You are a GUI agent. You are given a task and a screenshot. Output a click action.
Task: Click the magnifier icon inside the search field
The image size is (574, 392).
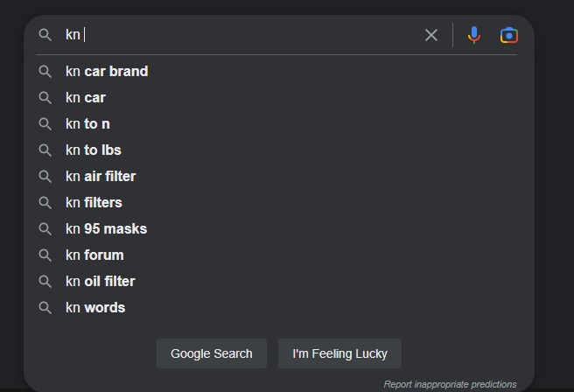[45, 35]
